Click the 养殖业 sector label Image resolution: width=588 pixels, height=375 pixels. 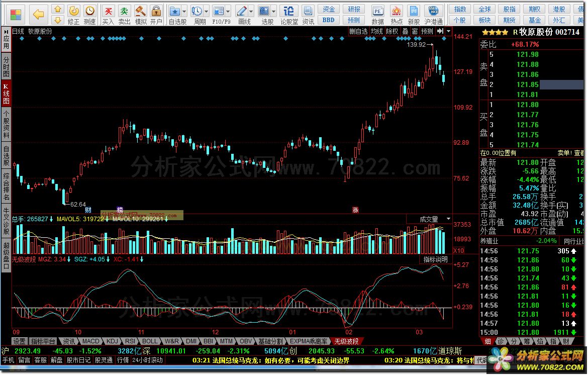pyautogui.click(x=489, y=241)
